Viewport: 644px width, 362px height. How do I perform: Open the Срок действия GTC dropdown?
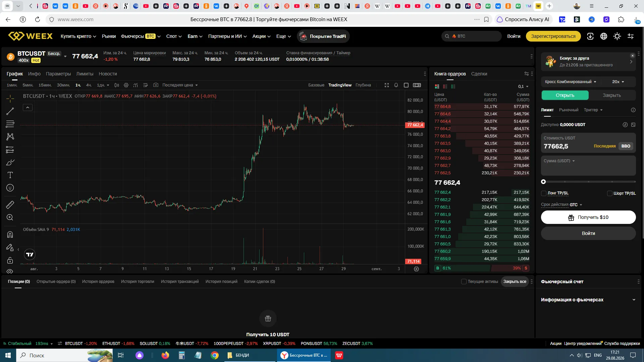pyautogui.click(x=561, y=205)
